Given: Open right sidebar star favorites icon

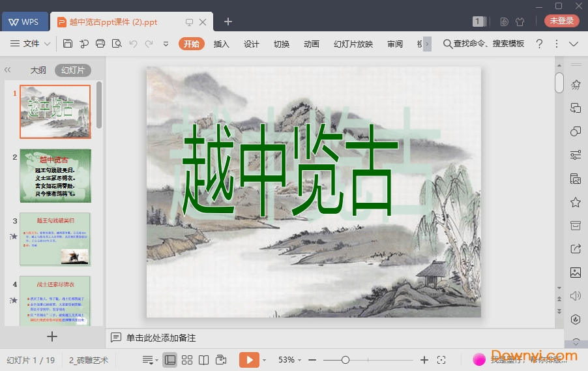Looking at the screenshot, I should pos(576,203).
